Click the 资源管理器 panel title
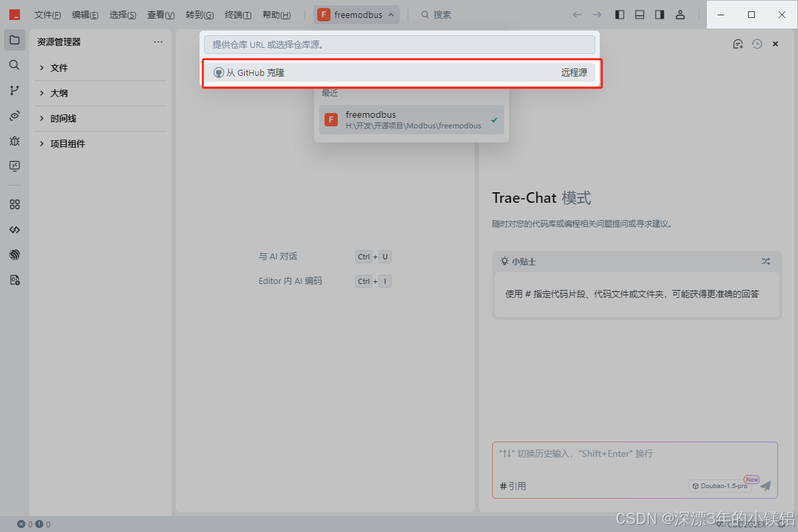The image size is (798, 532). [x=59, y=42]
